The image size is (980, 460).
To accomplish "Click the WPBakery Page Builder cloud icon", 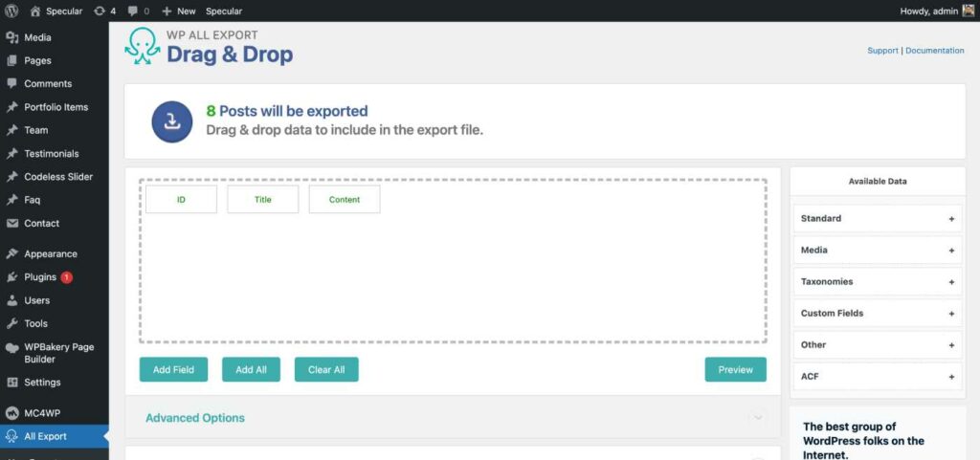I will pos(11,348).
